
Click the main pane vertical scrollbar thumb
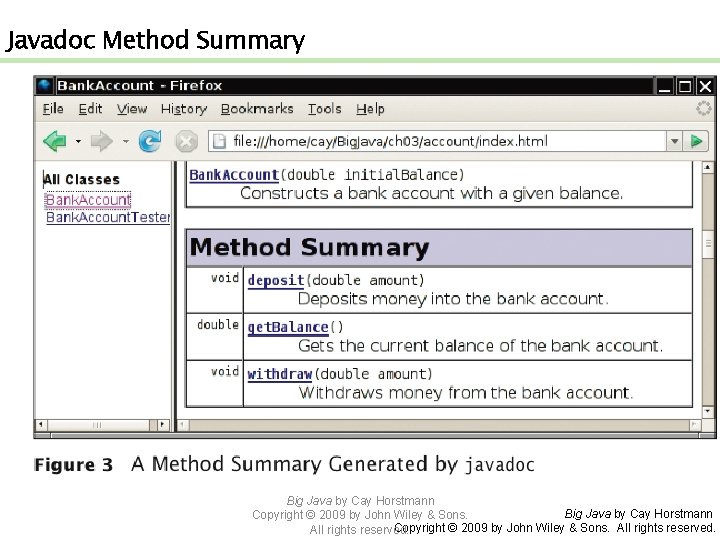coord(708,244)
